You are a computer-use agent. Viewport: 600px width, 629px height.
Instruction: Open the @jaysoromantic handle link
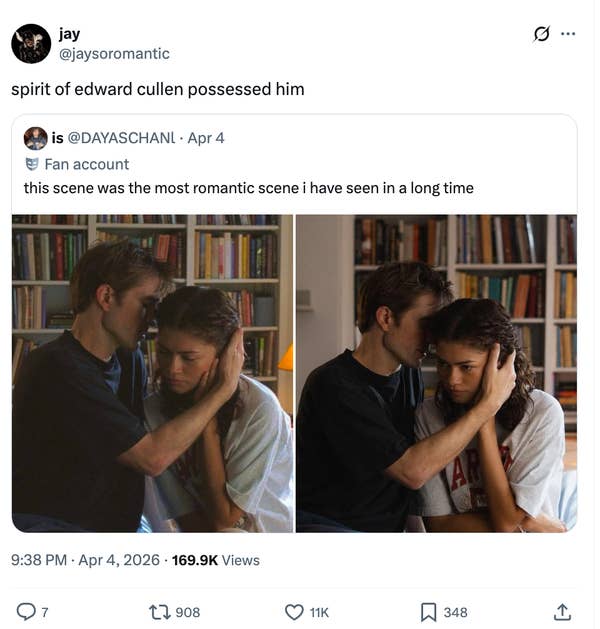click(x=114, y=54)
